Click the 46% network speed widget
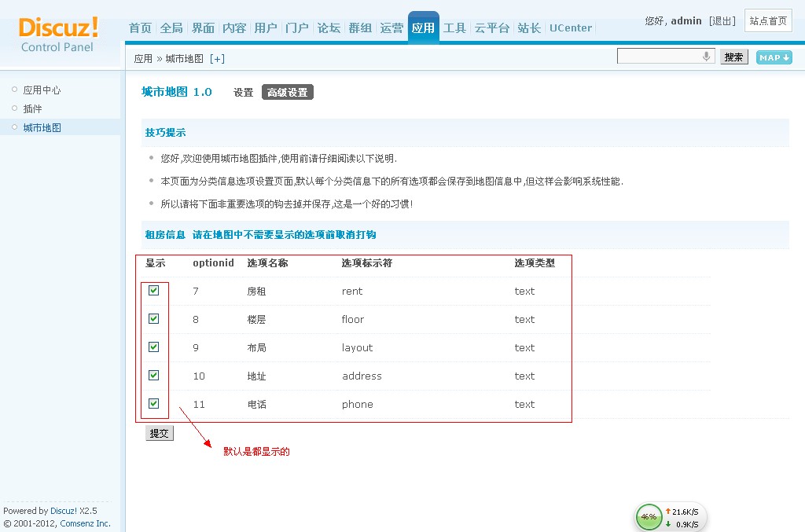The height and width of the screenshot is (532, 805). 649,517
